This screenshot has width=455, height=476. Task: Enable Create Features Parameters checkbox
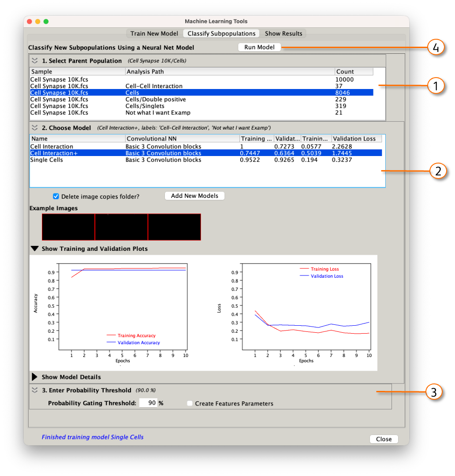click(190, 403)
